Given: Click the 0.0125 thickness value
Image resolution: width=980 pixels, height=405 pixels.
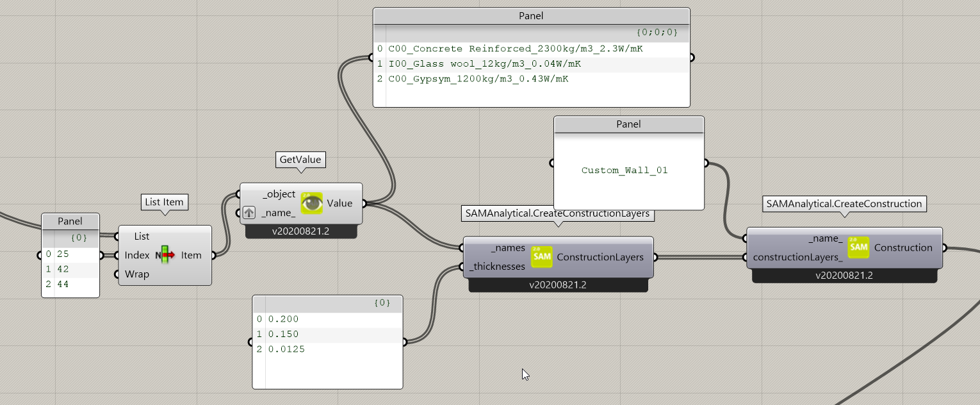Looking at the screenshot, I should point(286,350).
